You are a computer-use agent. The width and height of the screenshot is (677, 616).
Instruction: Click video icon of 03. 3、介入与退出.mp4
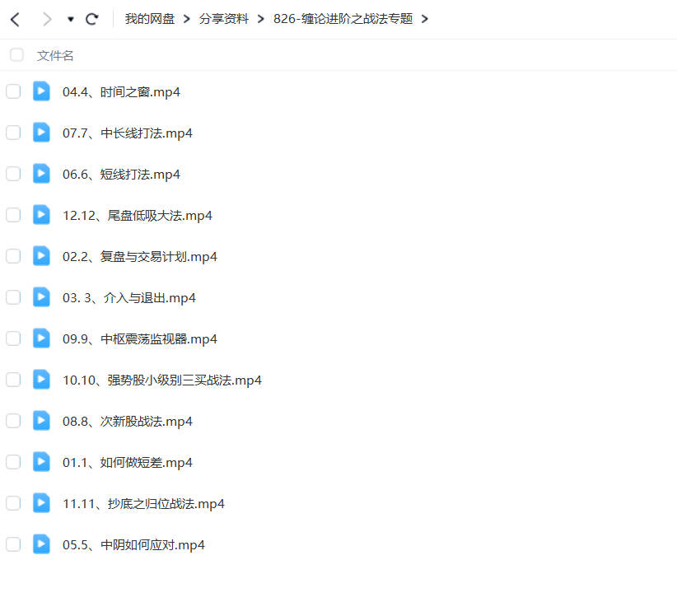click(41, 296)
